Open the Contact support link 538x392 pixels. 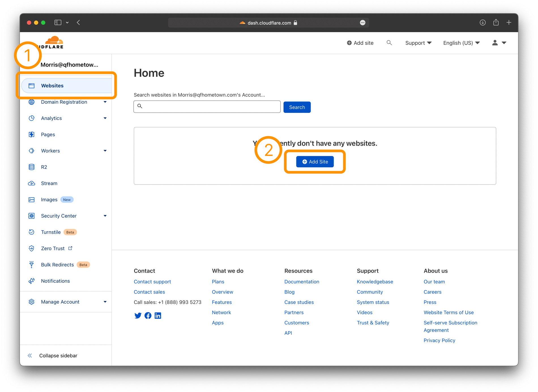(152, 282)
